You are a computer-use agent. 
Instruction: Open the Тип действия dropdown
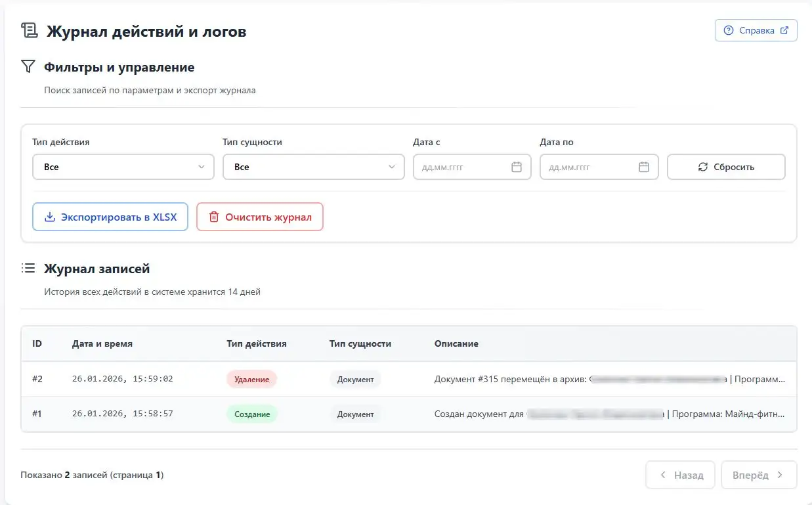(x=123, y=167)
